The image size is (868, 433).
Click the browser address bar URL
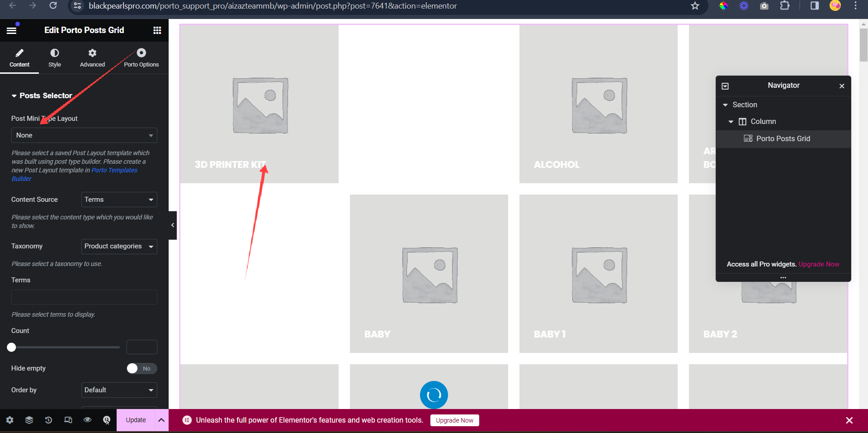point(273,6)
